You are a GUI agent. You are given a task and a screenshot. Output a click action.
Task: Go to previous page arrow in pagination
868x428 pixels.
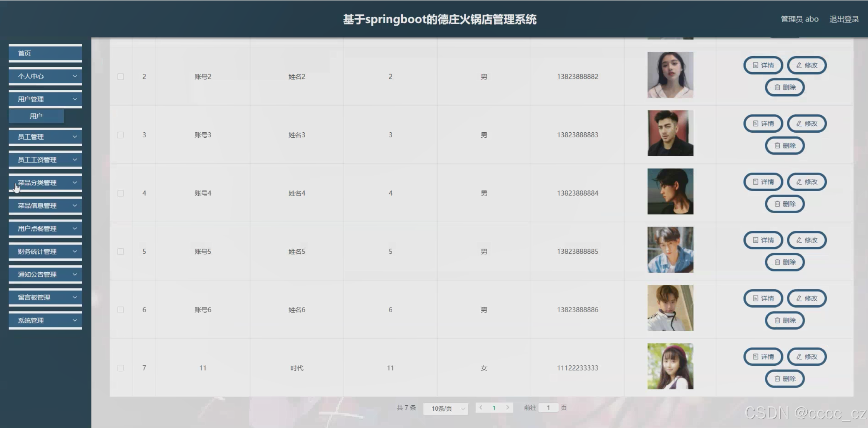481,408
